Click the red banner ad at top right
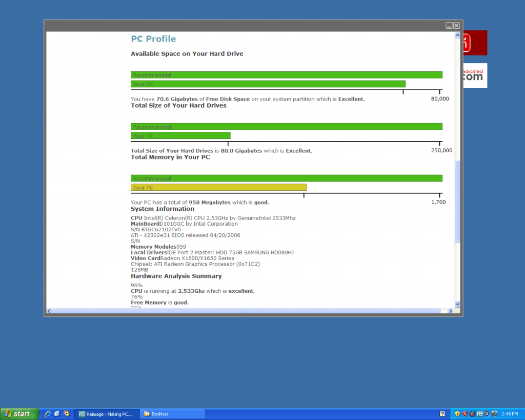The width and height of the screenshot is (525, 420). (x=474, y=43)
